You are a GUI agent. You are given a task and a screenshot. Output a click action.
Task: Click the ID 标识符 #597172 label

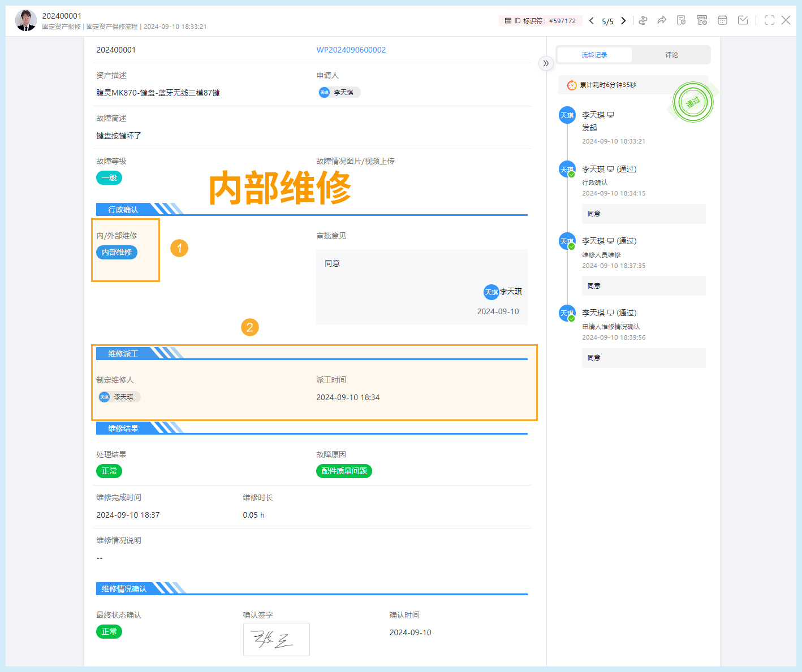click(x=541, y=20)
